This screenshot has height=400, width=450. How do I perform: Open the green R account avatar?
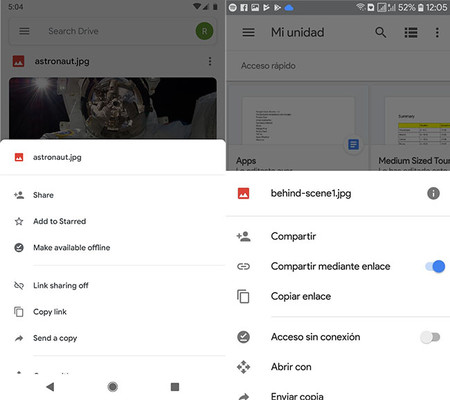(204, 31)
